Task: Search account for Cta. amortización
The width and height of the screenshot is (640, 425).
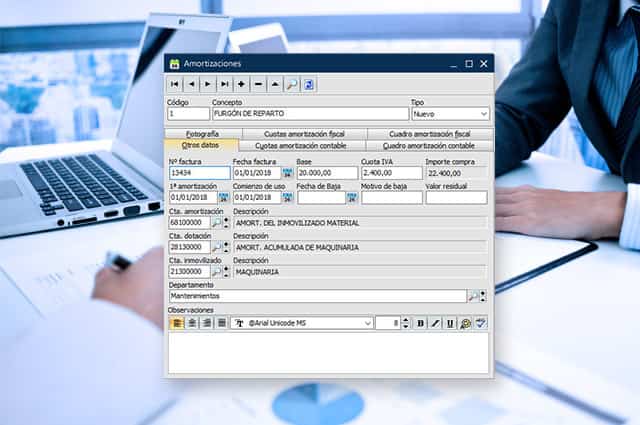Action: [x=218, y=223]
